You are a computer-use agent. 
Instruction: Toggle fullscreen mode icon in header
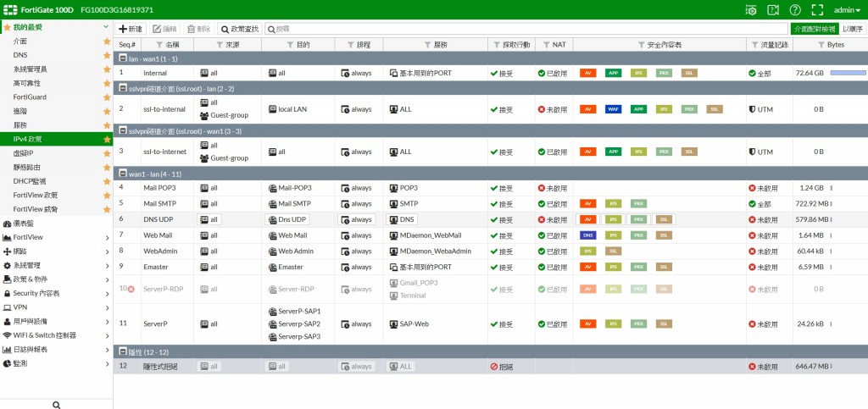click(817, 10)
